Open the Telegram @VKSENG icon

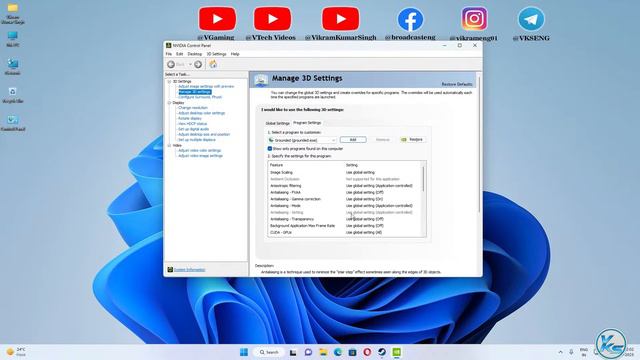(x=531, y=19)
